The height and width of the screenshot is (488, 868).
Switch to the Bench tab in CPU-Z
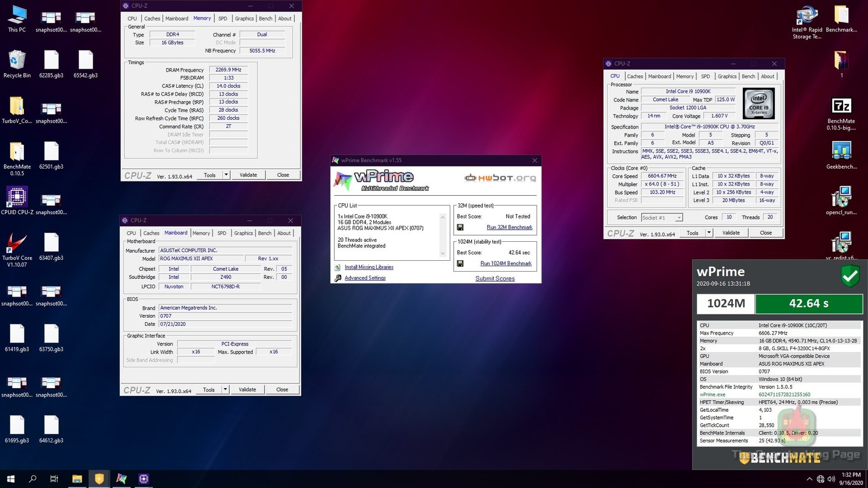748,76
